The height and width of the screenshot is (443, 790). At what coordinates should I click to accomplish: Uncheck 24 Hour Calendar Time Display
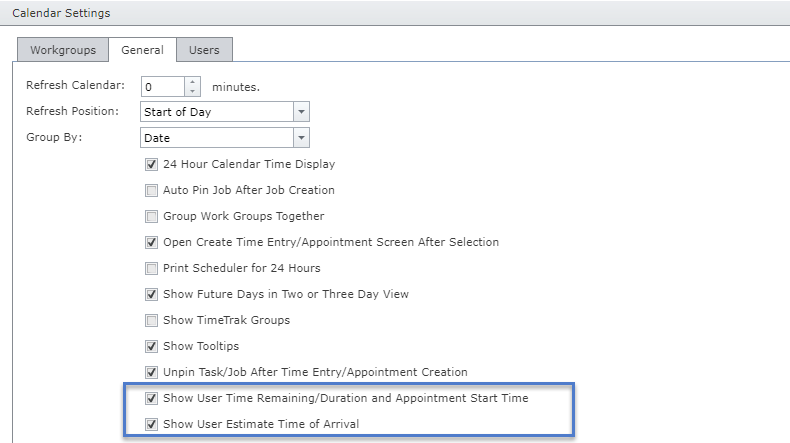tap(152, 164)
